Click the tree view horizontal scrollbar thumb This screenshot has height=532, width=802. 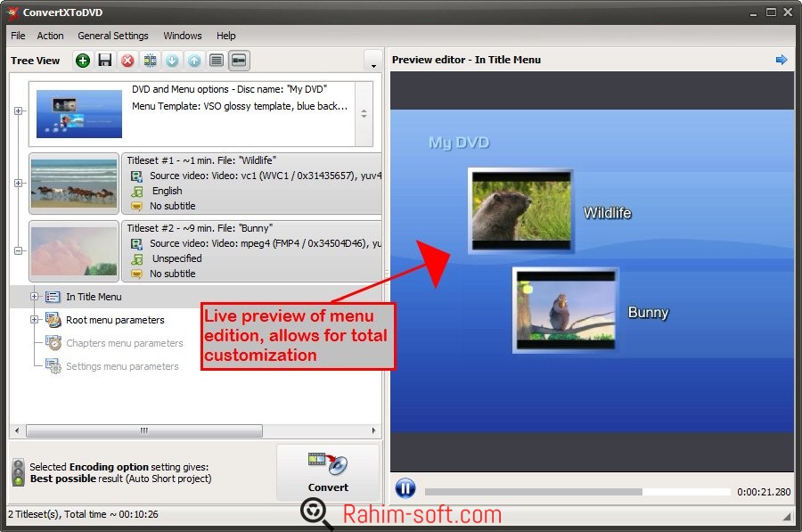coord(144,430)
